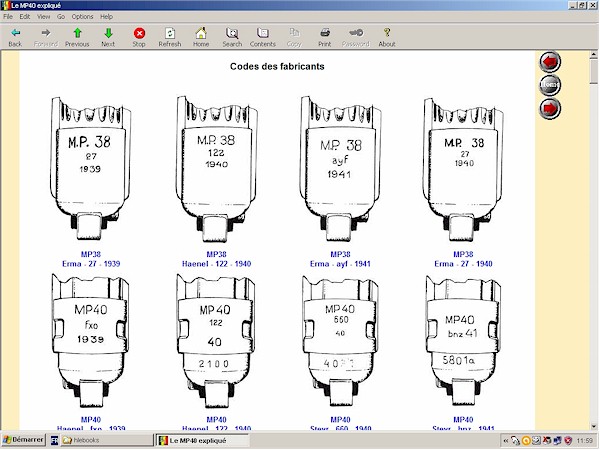Click the Copy toolbar icon
The width and height of the screenshot is (600, 450).
click(294, 38)
